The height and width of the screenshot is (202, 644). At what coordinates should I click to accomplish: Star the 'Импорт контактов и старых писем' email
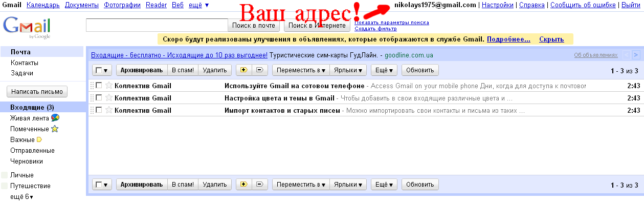108,110
